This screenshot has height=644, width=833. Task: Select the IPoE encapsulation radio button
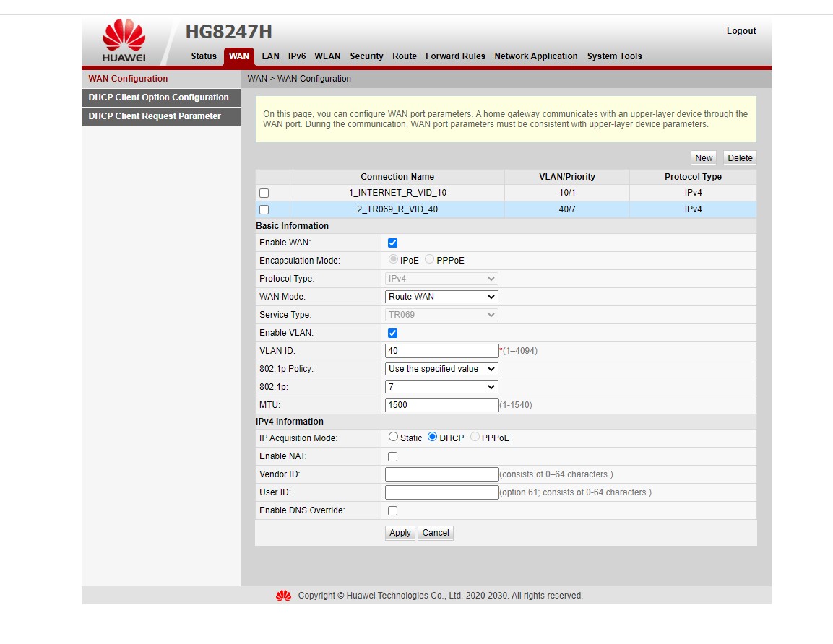pyautogui.click(x=393, y=259)
